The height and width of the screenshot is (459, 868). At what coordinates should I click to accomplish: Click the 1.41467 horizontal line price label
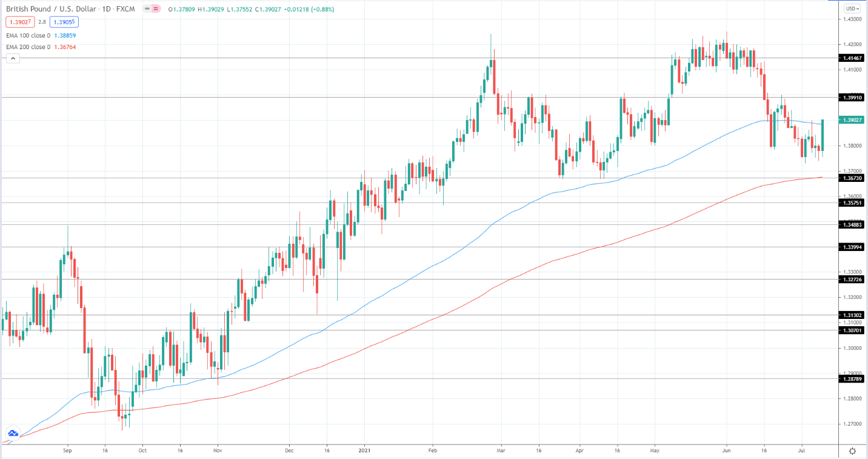pyautogui.click(x=852, y=58)
